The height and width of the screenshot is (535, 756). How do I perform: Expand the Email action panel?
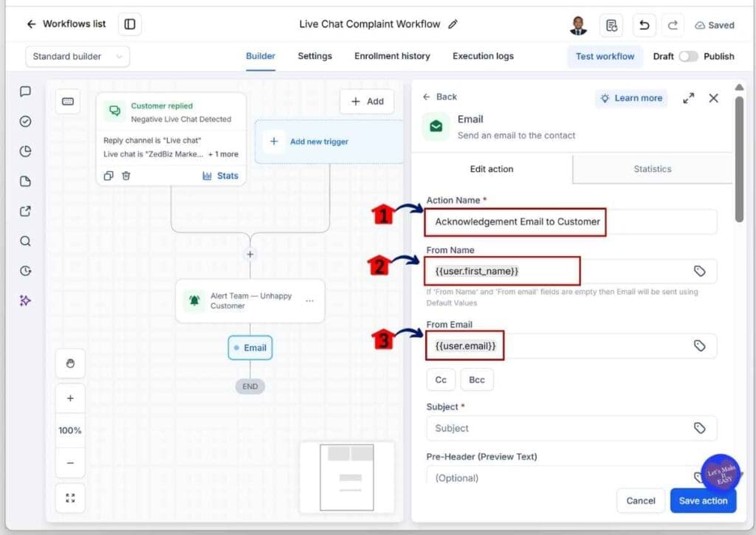point(689,98)
